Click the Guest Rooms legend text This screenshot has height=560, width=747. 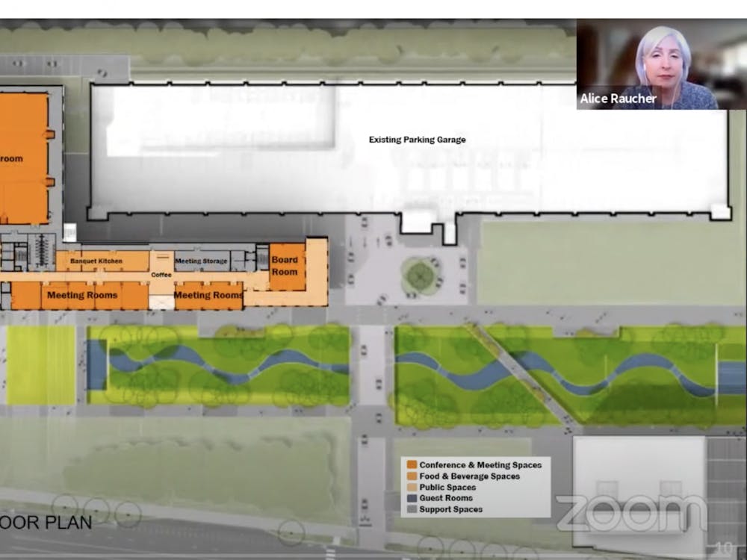446,498
